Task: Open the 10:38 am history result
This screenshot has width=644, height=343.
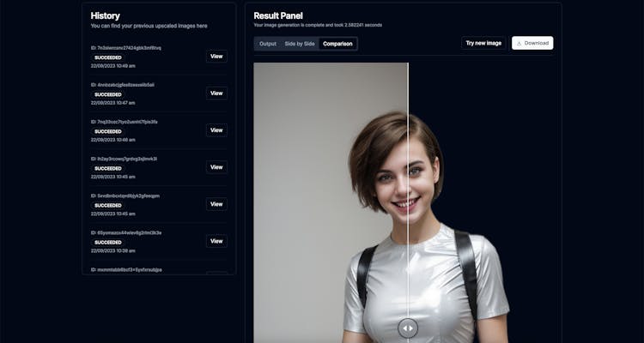Action: (x=216, y=241)
